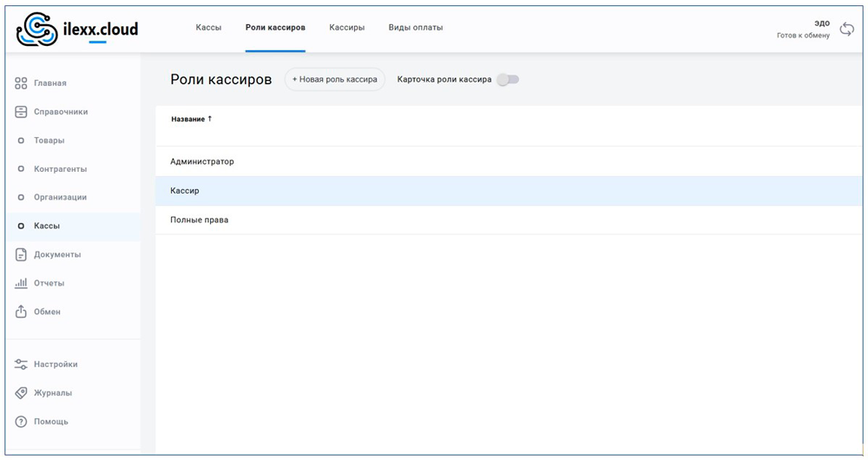868x460 pixels.
Task: Click the Отчеты bar chart icon
Action: (22, 283)
